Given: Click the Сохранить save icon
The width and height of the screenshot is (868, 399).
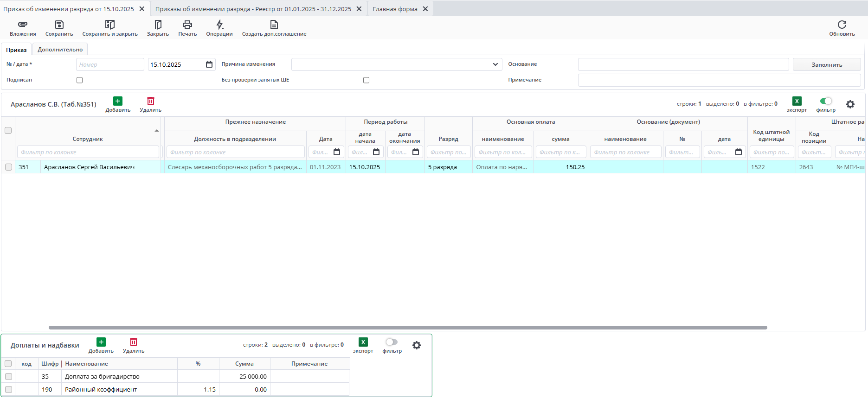Looking at the screenshot, I should [x=59, y=25].
